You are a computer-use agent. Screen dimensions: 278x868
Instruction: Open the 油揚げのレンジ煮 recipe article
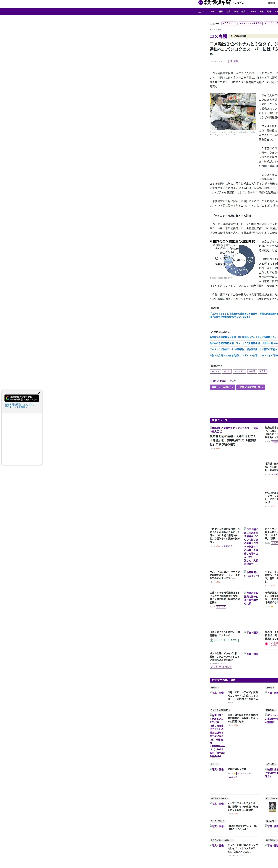(x=237, y=769)
